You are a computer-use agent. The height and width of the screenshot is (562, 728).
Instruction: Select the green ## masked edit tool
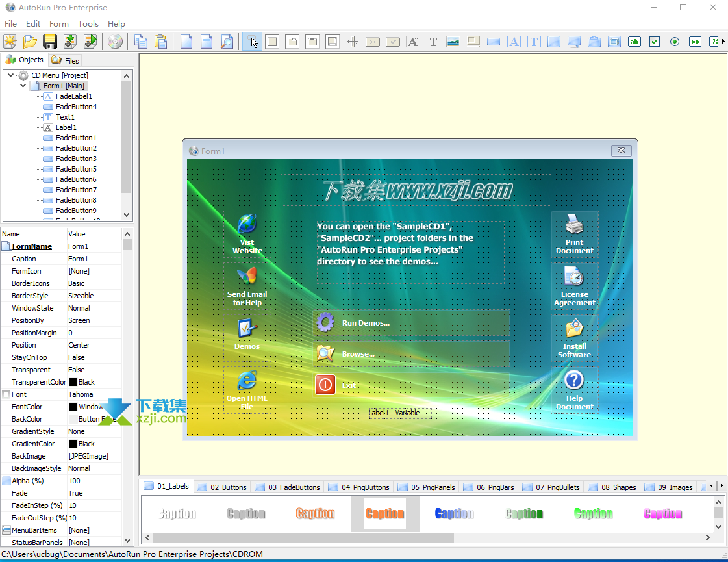(695, 42)
